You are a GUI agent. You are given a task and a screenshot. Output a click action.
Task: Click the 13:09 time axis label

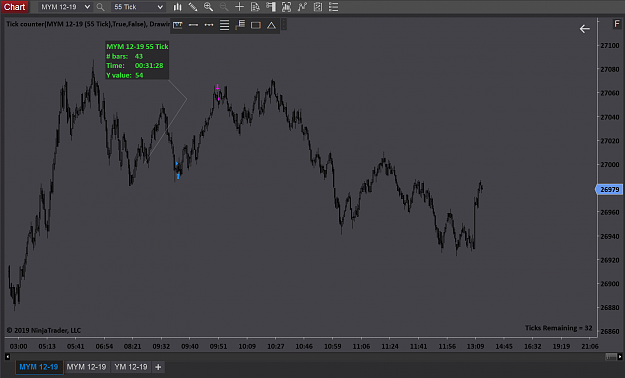pyautogui.click(x=476, y=346)
